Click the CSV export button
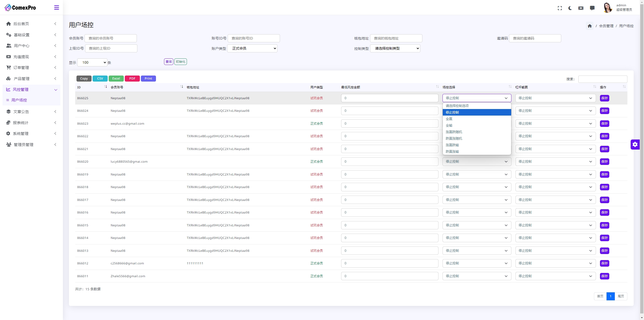 [100, 78]
